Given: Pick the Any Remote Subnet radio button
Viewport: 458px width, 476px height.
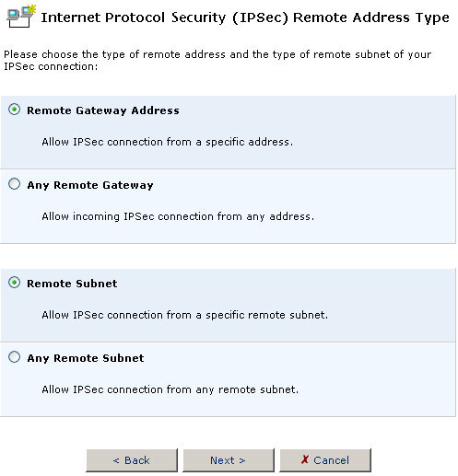Looking at the screenshot, I should 14,357.
